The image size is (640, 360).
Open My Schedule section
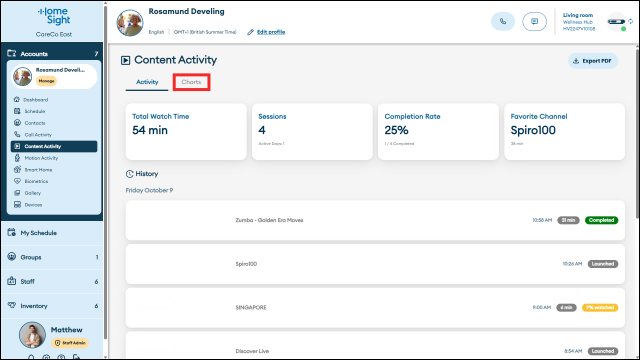(52, 233)
